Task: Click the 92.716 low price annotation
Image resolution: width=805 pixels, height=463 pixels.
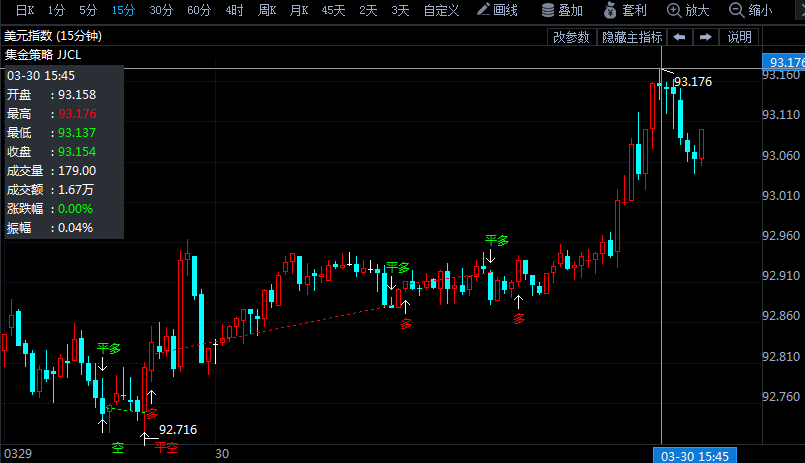Action: point(178,430)
